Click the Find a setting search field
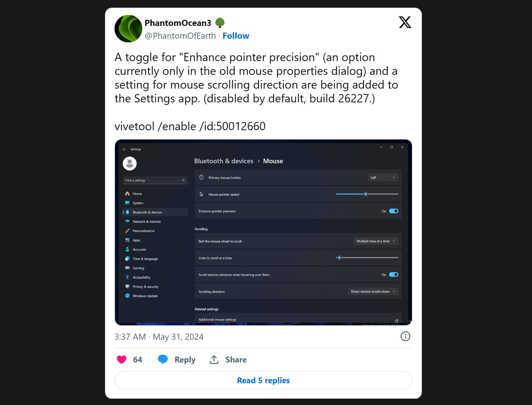 (152, 180)
